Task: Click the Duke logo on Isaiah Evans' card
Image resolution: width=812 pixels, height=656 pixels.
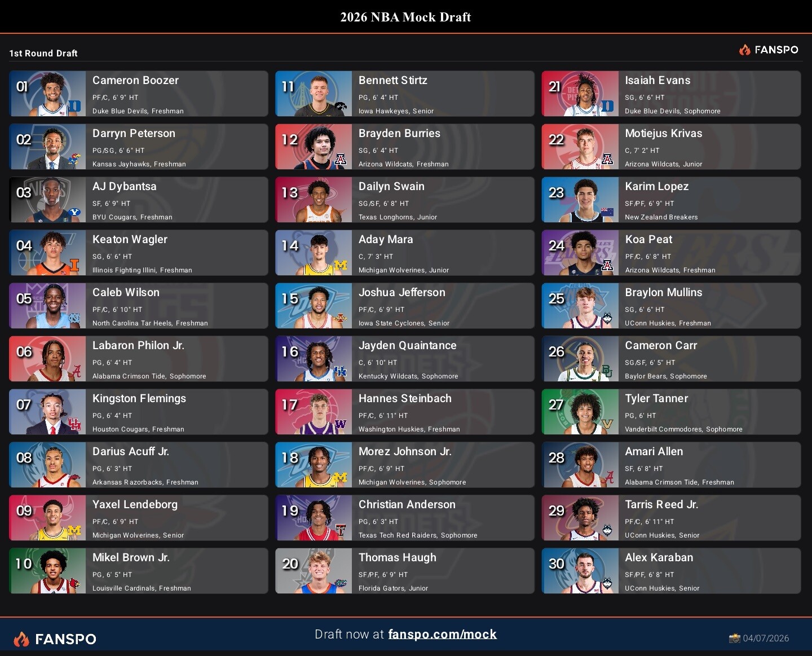Action: click(x=607, y=106)
